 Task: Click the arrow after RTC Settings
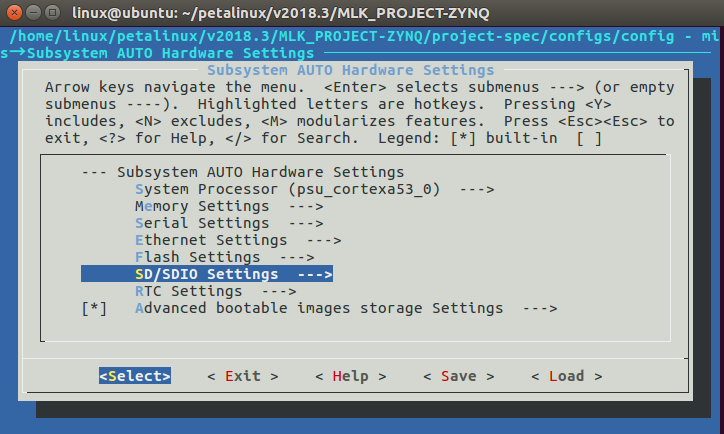pyautogui.click(x=279, y=291)
